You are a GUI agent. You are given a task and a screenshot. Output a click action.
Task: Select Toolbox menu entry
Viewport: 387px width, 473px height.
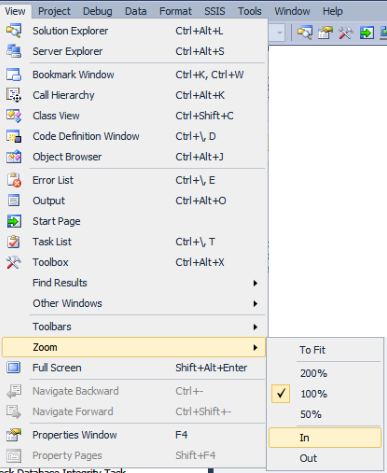134,262
